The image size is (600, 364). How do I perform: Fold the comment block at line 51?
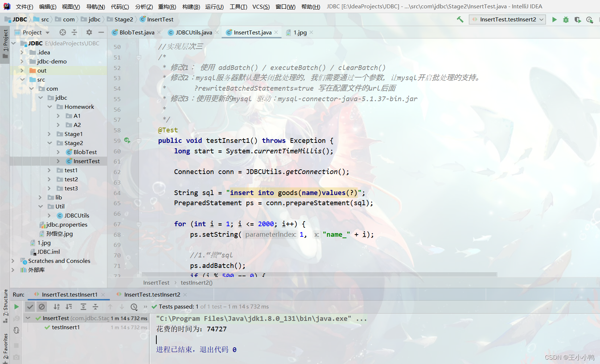click(139, 57)
